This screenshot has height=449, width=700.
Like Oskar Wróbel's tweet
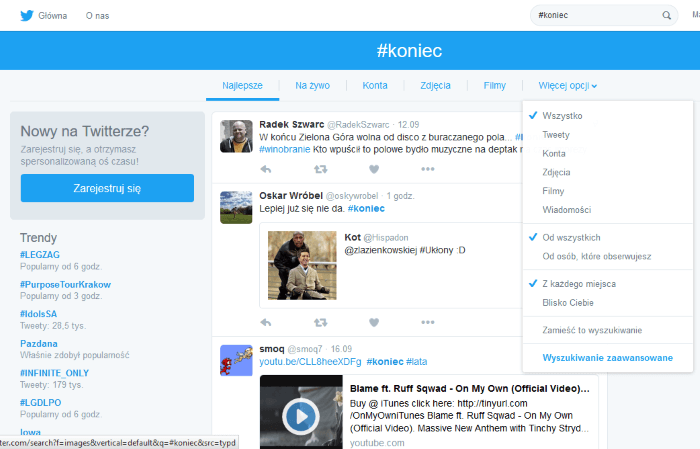374,322
